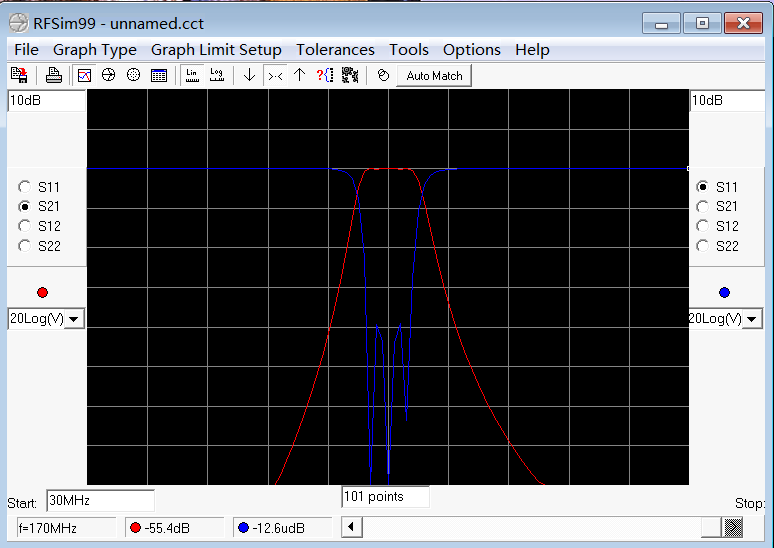The height and width of the screenshot is (548, 774).
Task: Click the blue trace color dot
Action: (x=724, y=293)
